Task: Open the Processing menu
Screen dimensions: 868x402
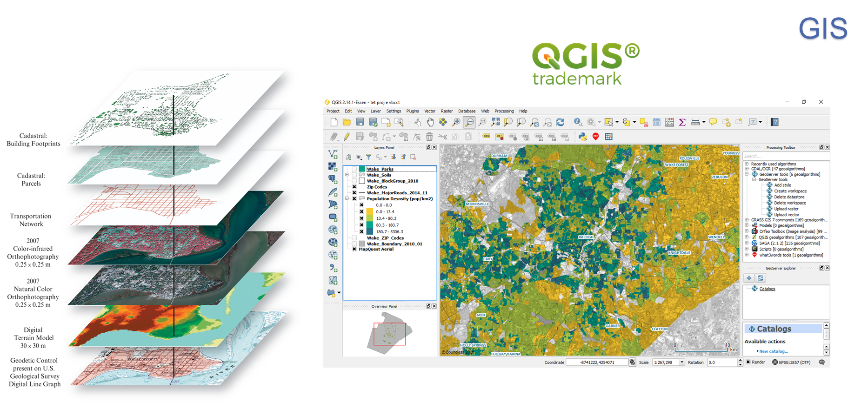Action: pos(504,111)
